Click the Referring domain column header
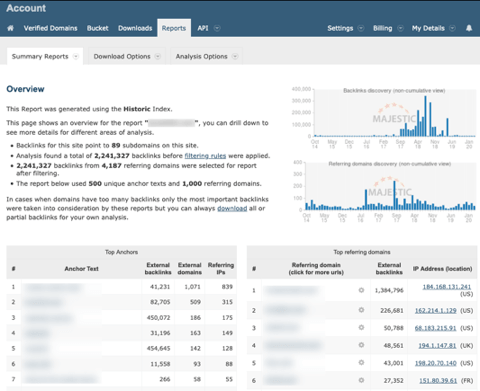The height and width of the screenshot is (391, 480). [x=316, y=269]
